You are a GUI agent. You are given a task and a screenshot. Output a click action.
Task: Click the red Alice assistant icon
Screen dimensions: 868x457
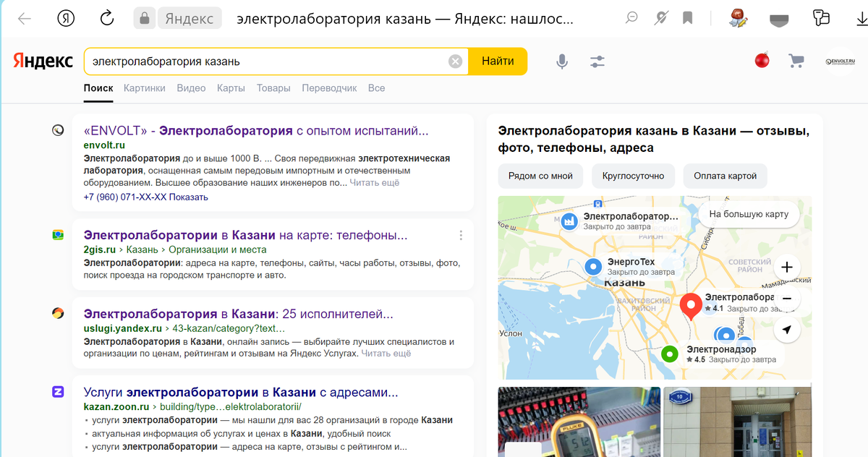pyautogui.click(x=762, y=61)
